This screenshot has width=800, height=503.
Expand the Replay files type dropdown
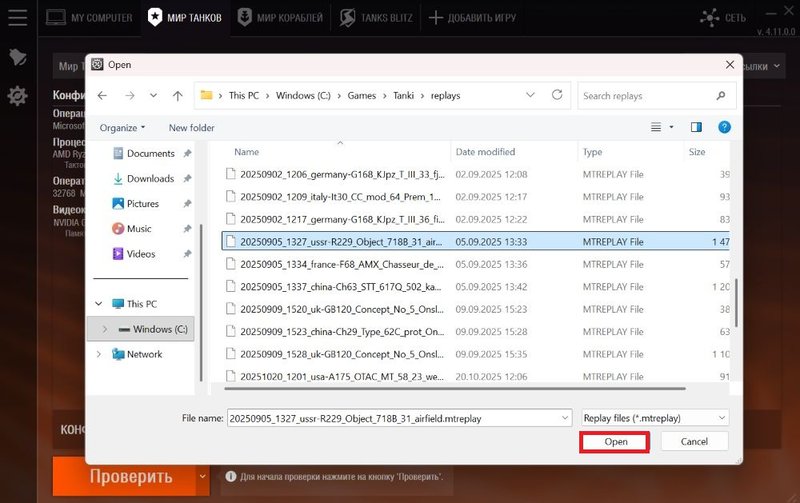[x=655, y=418]
